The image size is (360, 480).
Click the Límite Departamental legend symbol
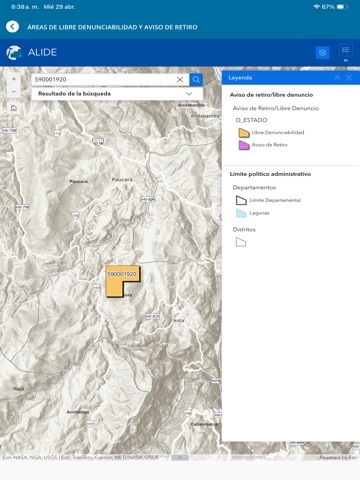tap(241, 200)
